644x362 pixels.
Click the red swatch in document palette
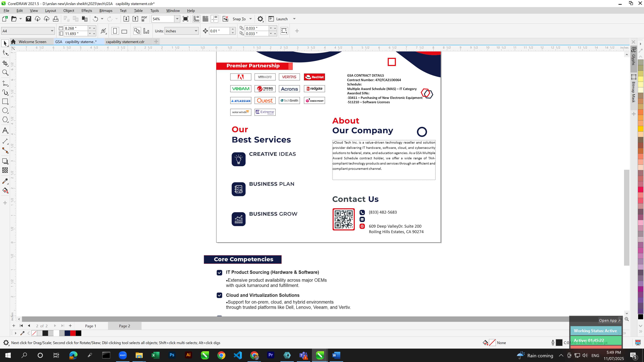coord(73,333)
